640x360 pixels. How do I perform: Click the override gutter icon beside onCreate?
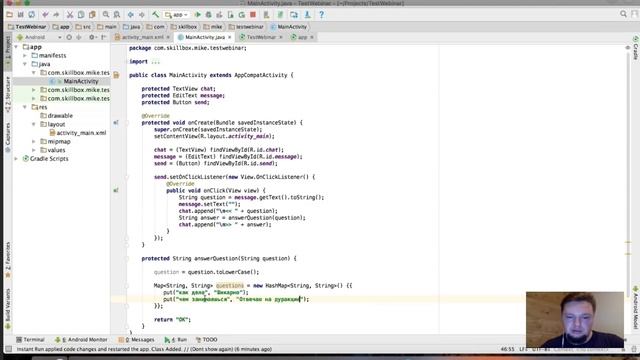[116, 122]
